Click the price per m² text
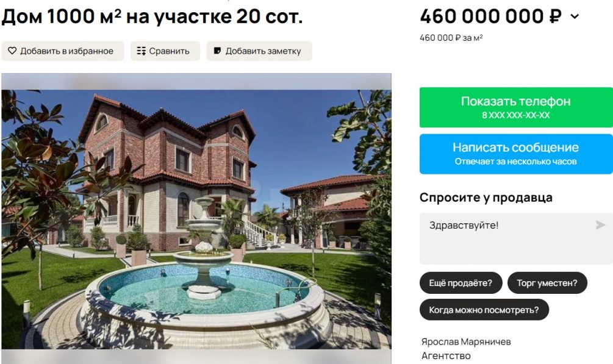Screen dimensions: 613x364 [x=451, y=38]
